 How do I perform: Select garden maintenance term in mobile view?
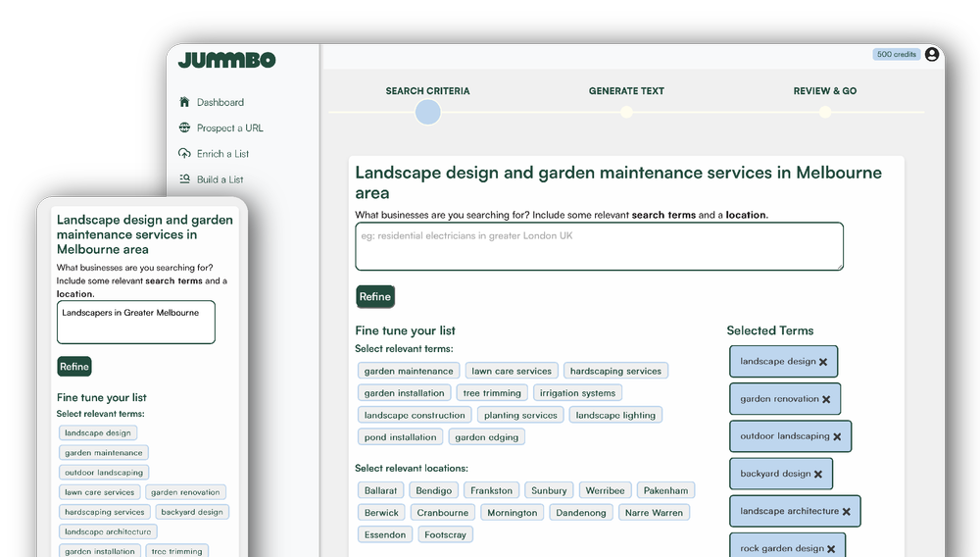point(104,453)
